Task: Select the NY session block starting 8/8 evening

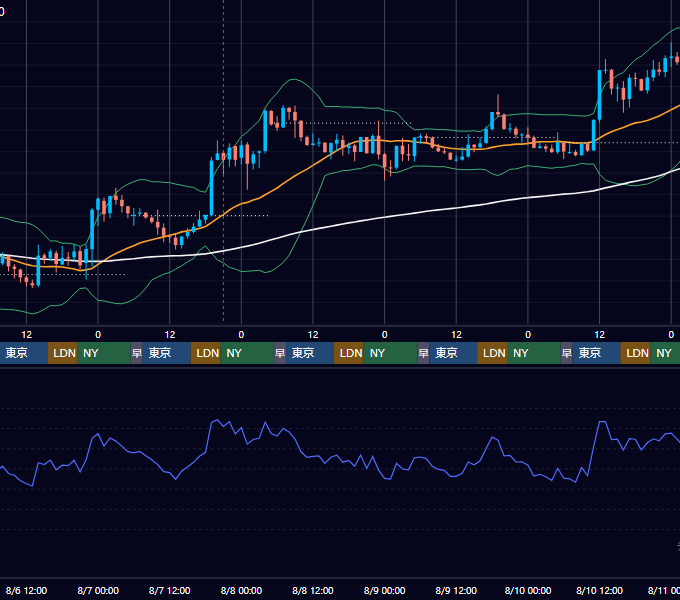Action: 390,353
